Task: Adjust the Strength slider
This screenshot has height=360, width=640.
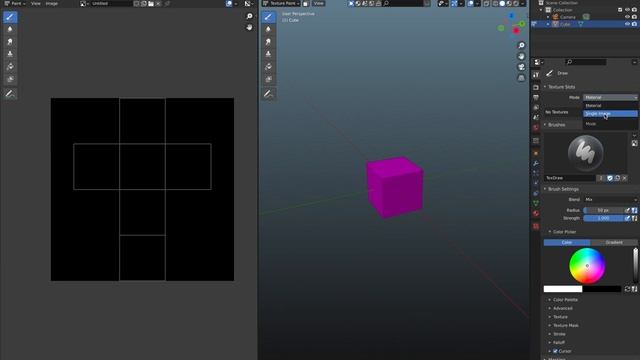Action: tap(603, 218)
